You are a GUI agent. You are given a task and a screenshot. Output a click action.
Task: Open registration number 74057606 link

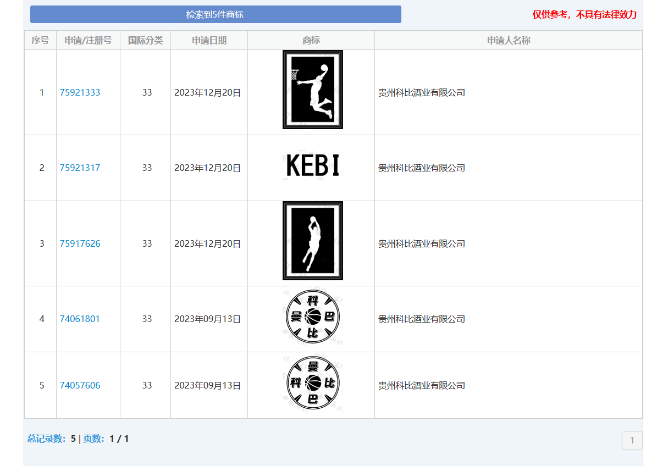pos(80,386)
